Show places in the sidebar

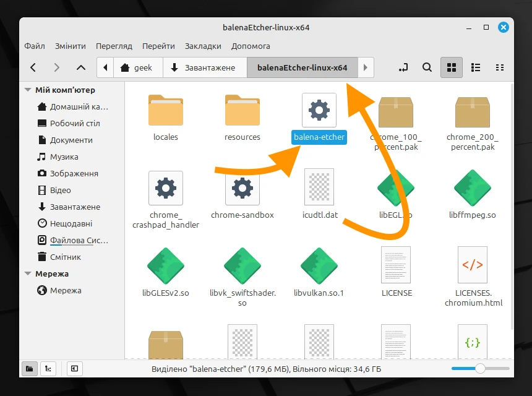pyautogui.click(x=30, y=369)
